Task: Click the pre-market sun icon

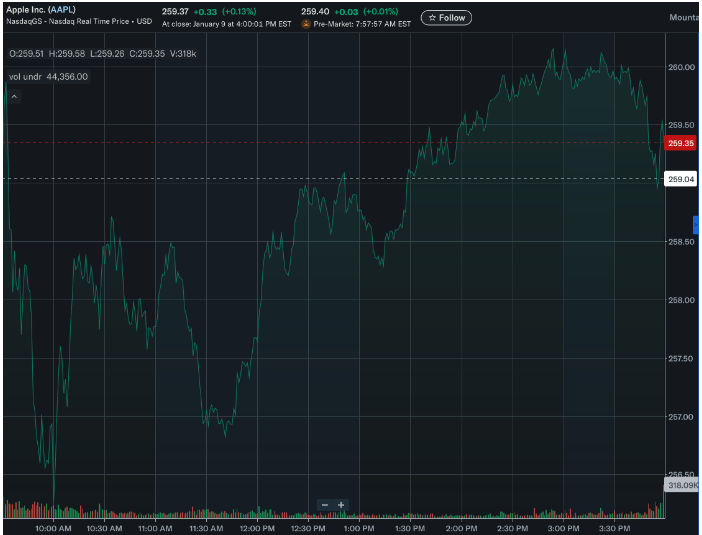Action: pos(306,23)
